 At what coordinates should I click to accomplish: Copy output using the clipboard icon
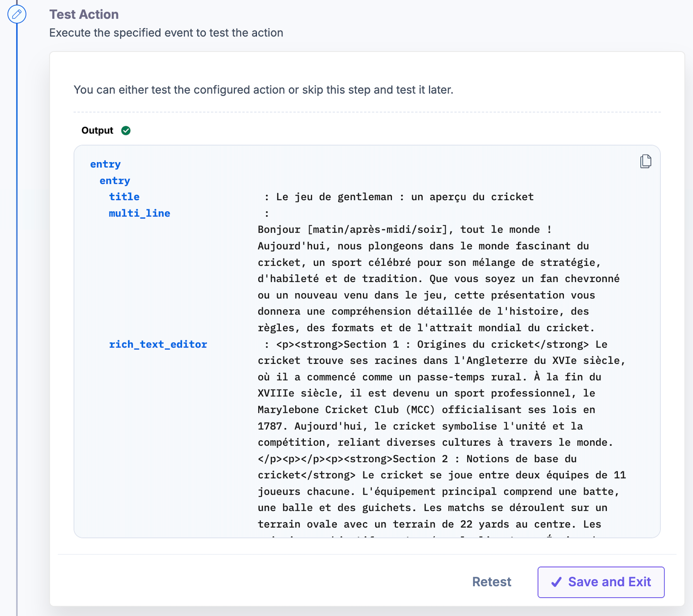coord(645,161)
